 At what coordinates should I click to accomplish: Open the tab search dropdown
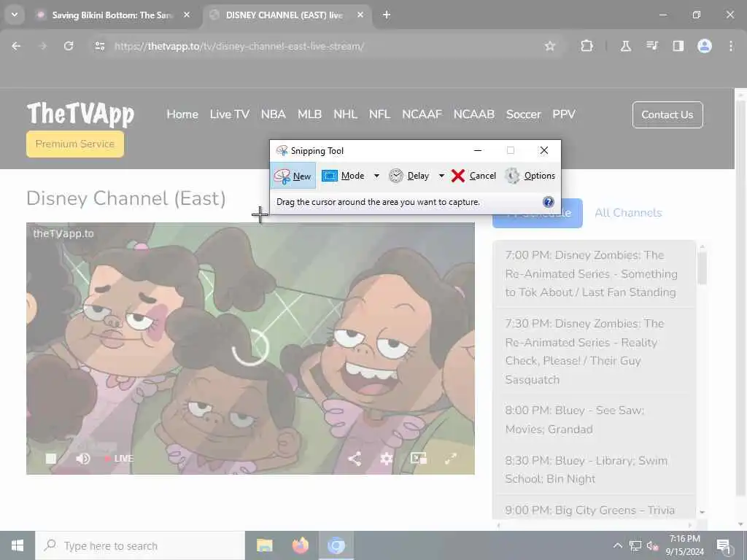[x=15, y=15]
